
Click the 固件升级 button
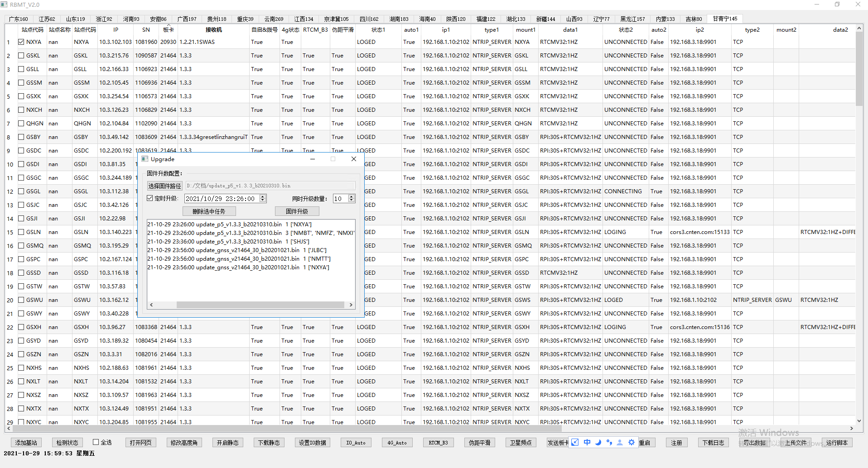(x=297, y=211)
